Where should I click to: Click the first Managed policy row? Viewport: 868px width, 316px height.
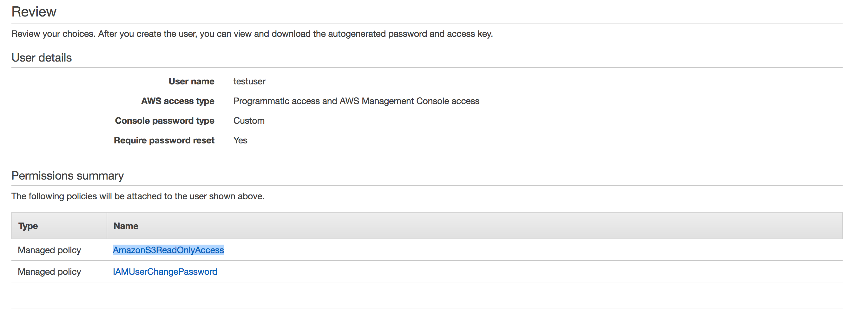click(49, 250)
